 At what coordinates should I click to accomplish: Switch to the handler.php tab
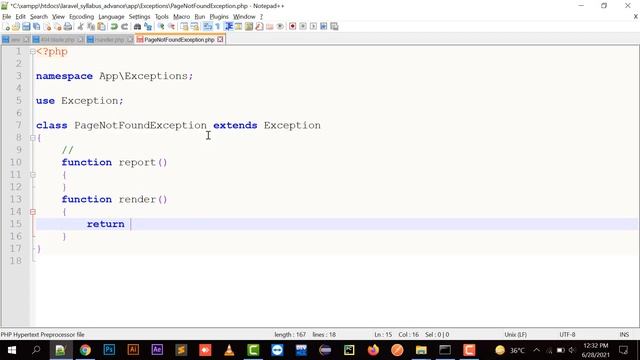[109, 40]
